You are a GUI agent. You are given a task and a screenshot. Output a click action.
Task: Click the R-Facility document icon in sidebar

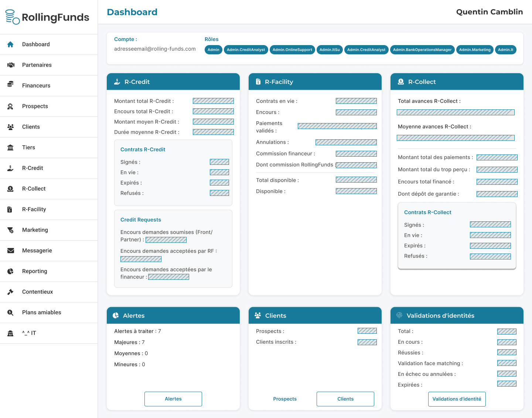[x=10, y=210]
